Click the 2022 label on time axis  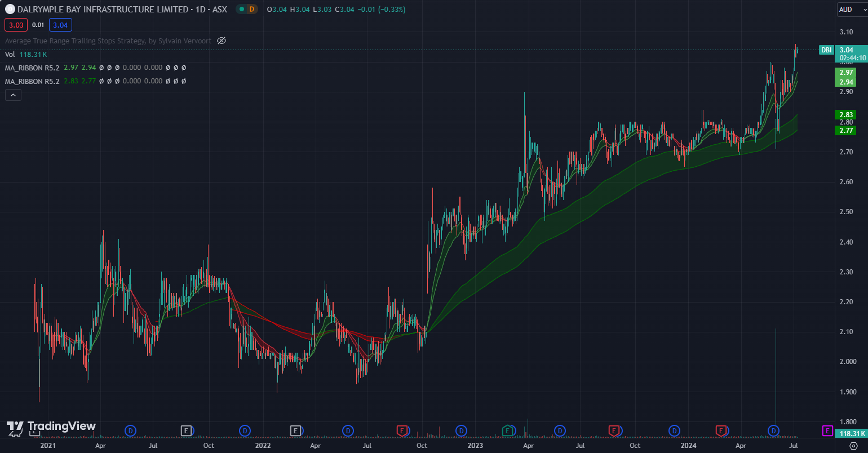[x=263, y=446]
